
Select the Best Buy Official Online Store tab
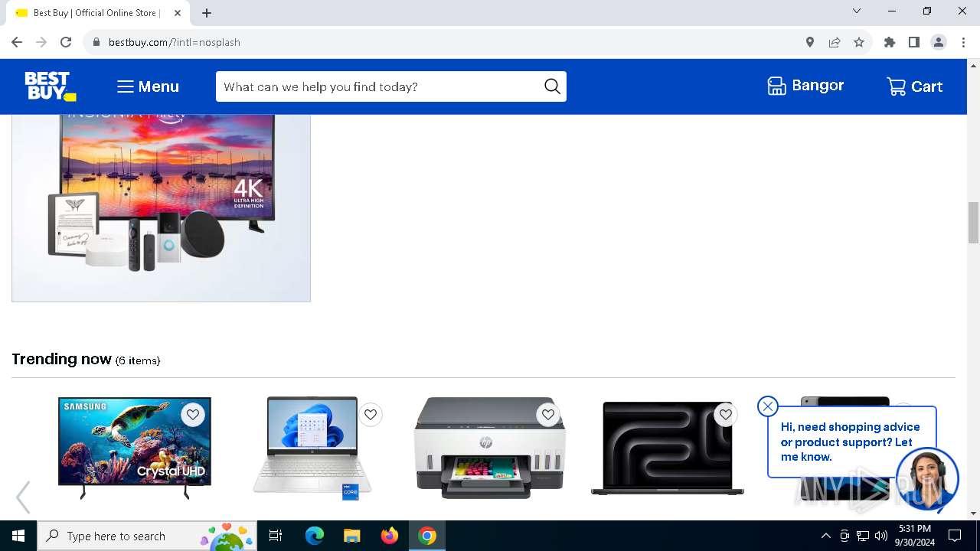tap(97, 13)
